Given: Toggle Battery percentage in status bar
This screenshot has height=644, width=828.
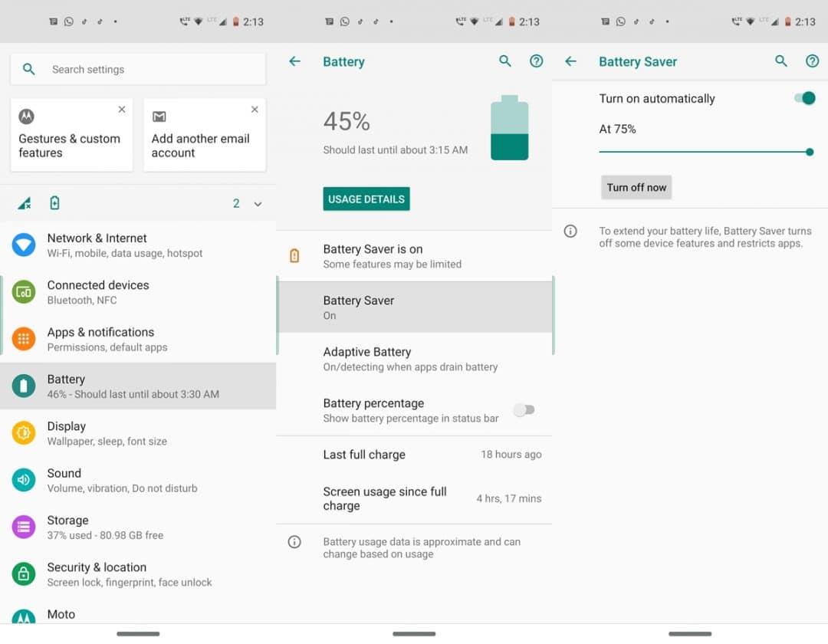Looking at the screenshot, I should pos(524,409).
